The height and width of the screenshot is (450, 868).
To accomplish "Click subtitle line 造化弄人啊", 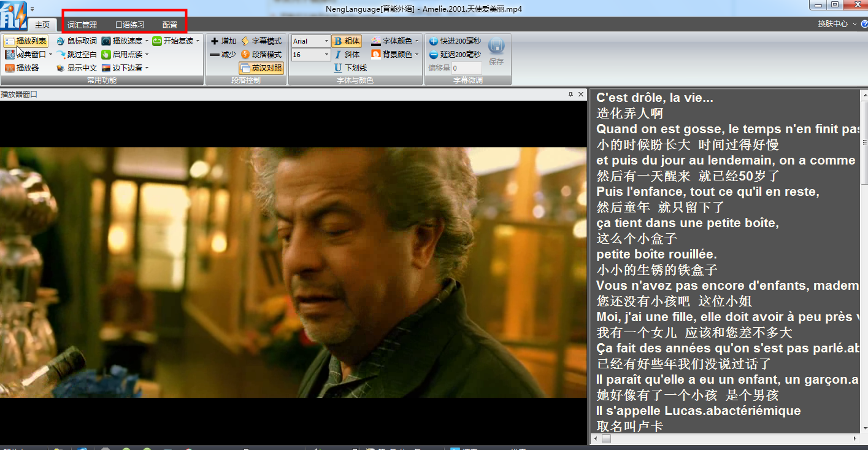I will [630, 114].
